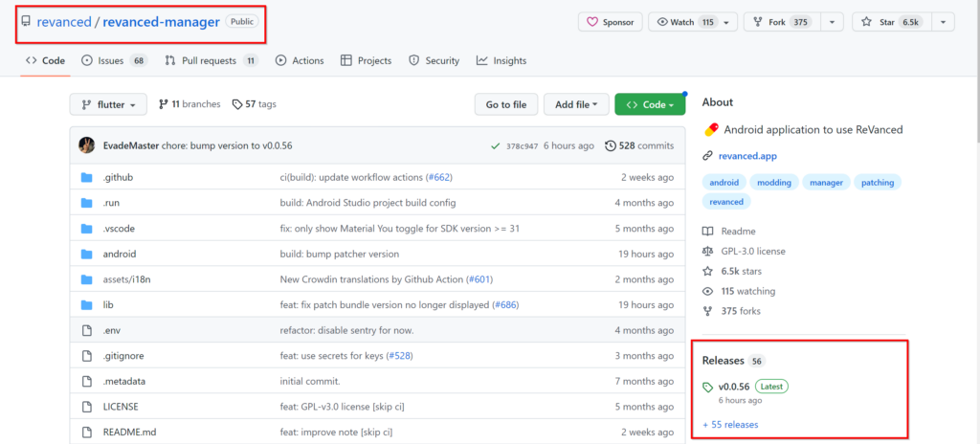Image resolution: width=980 pixels, height=444 pixels.
Task: Open the Pull requests tab
Action: [x=212, y=60]
